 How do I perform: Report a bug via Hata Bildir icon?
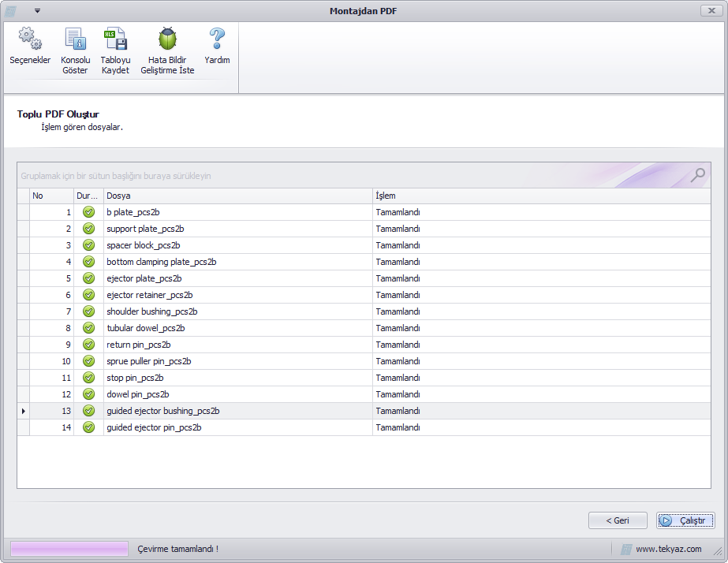(167, 39)
